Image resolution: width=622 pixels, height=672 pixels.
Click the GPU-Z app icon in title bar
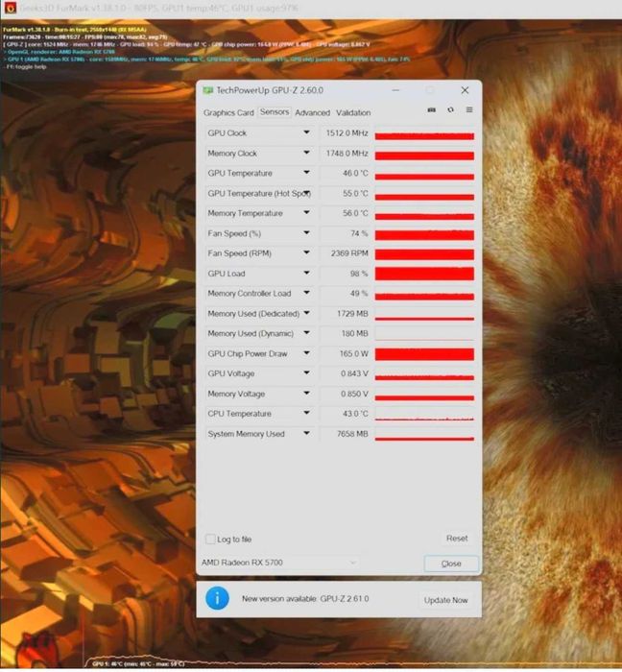(x=207, y=90)
